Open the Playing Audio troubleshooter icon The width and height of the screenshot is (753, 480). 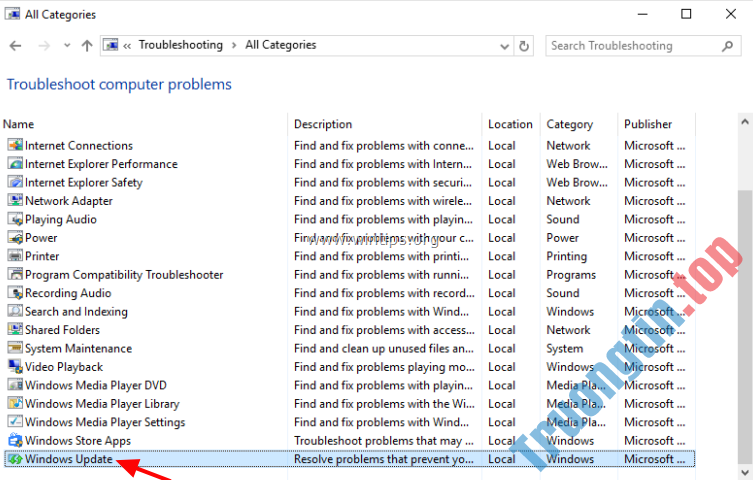[15, 219]
